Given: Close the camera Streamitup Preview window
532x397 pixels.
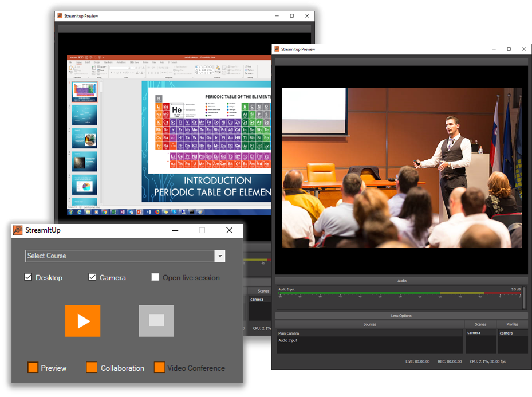Looking at the screenshot, I should (524, 49).
